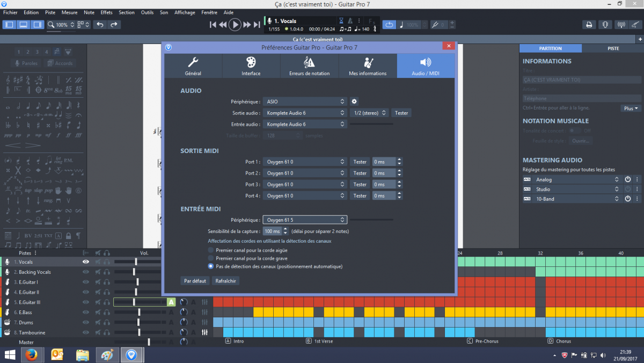This screenshot has height=363, width=644.
Task: Mute the E.Bass track
Action: [98, 312]
